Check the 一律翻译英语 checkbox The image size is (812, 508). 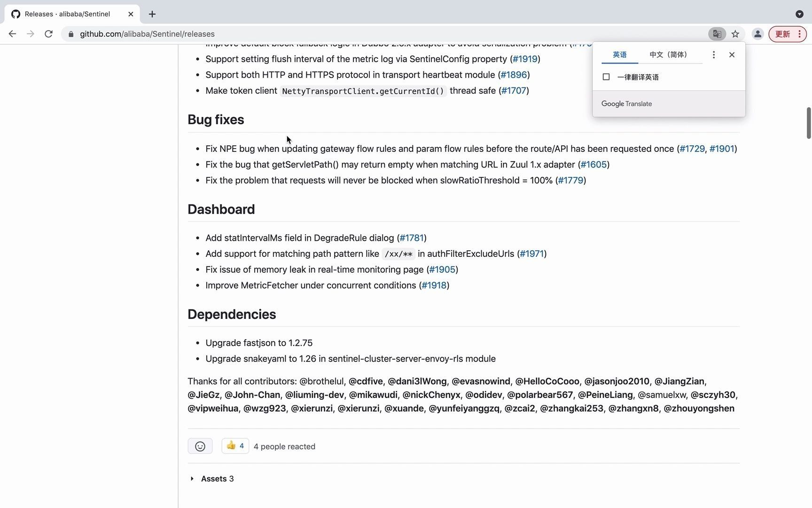[x=606, y=77]
